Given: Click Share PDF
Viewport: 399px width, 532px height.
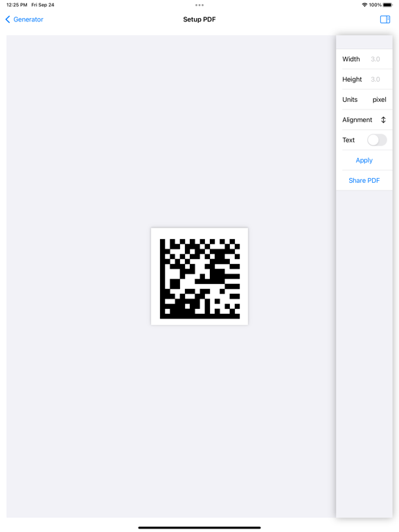Looking at the screenshot, I should [364, 181].
